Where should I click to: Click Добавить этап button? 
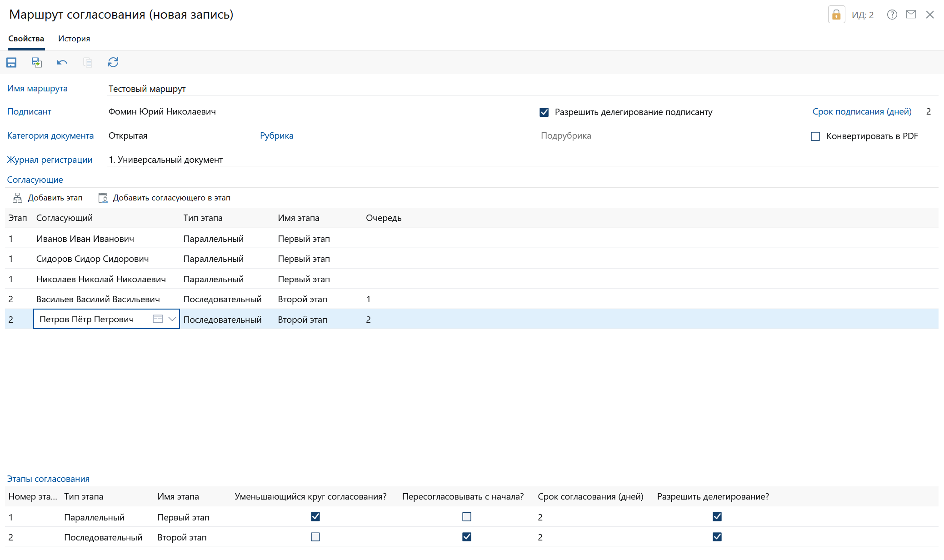point(48,198)
